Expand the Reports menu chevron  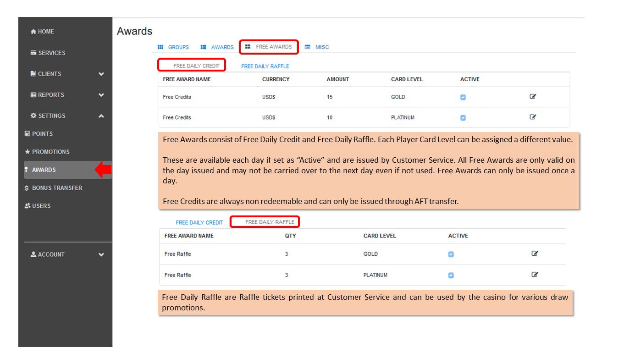pos(101,95)
